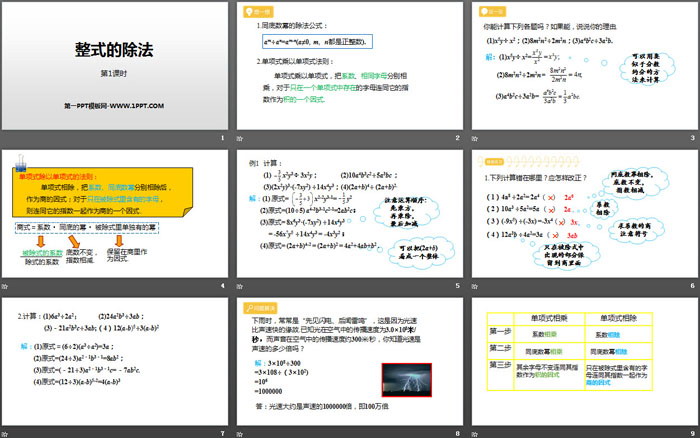
Task: Click the 第三步 row label in slide 9 table
Action: [x=498, y=365]
